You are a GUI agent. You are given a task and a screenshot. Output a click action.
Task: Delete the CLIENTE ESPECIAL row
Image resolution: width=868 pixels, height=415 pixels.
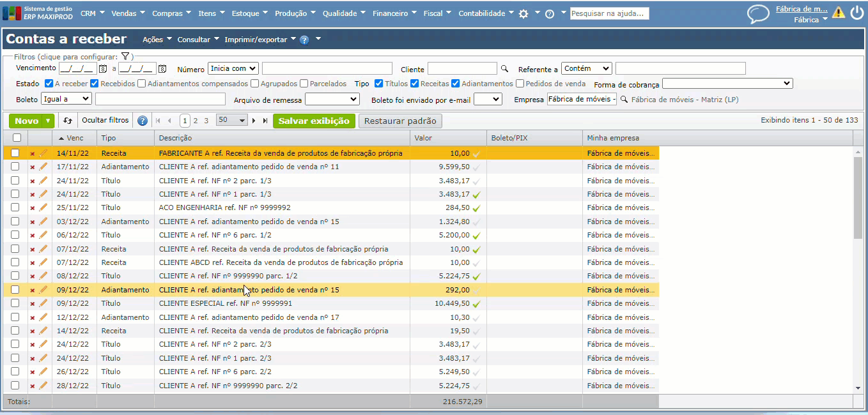click(33, 304)
